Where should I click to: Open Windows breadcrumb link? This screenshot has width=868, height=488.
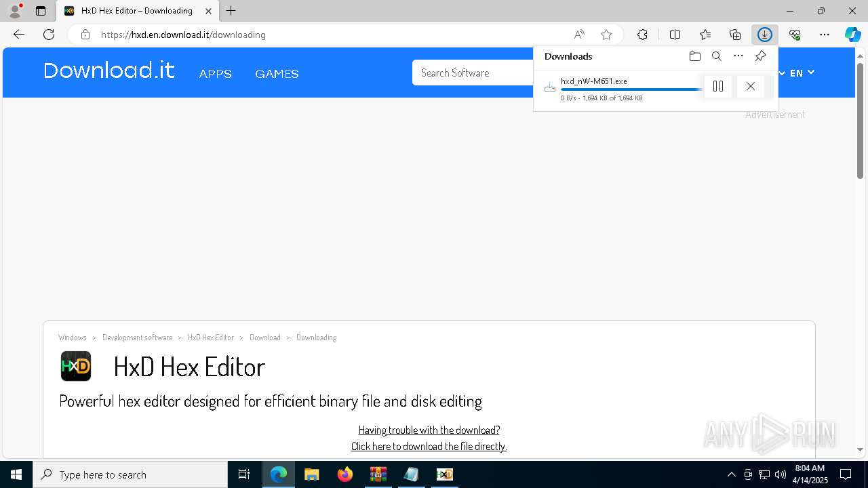point(73,338)
